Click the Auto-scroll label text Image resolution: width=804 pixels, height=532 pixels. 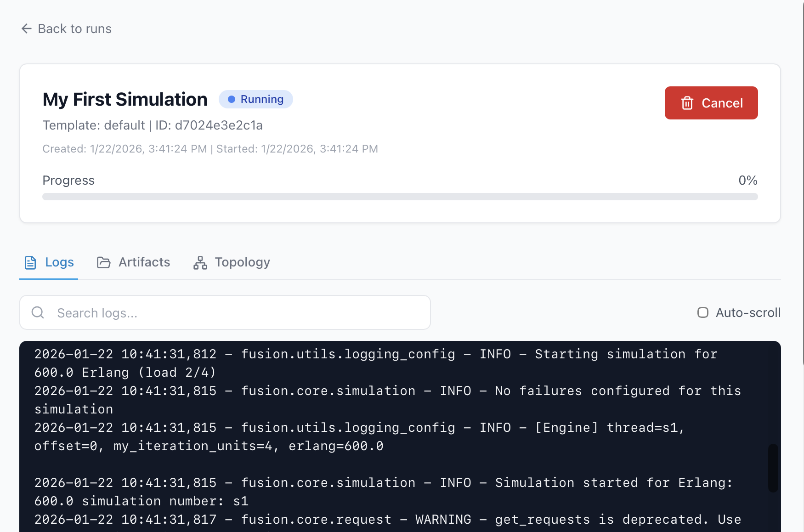[x=748, y=313]
